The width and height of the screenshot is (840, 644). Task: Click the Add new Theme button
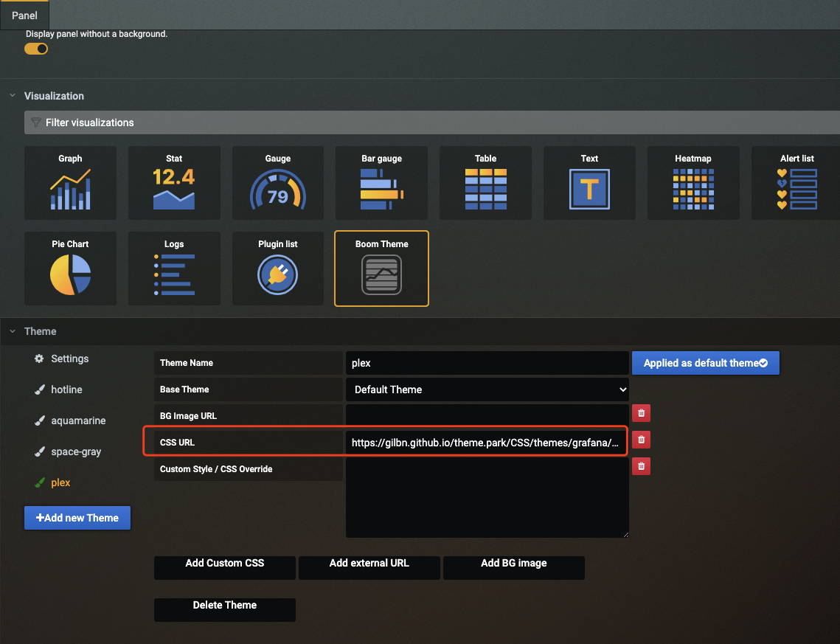(x=77, y=518)
